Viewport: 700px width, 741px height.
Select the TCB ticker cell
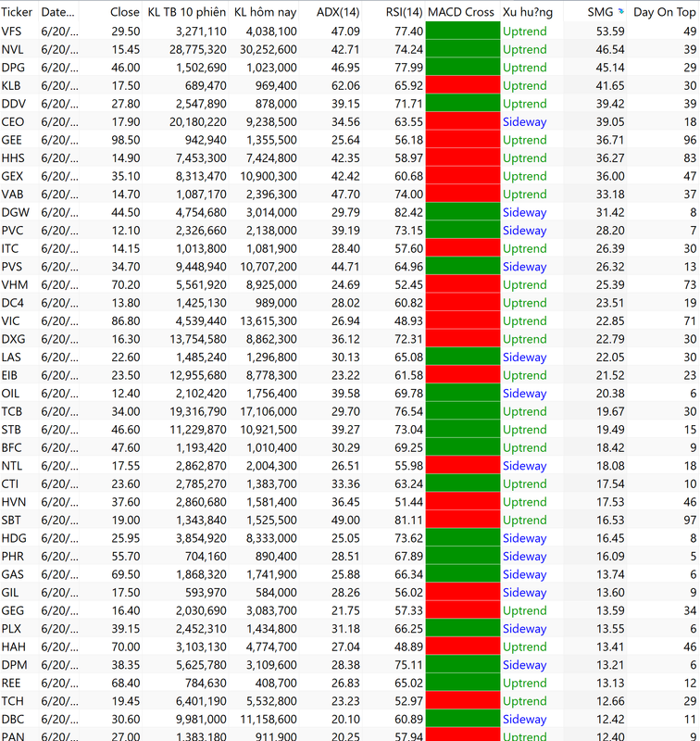pyautogui.click(x=12, y=411)
